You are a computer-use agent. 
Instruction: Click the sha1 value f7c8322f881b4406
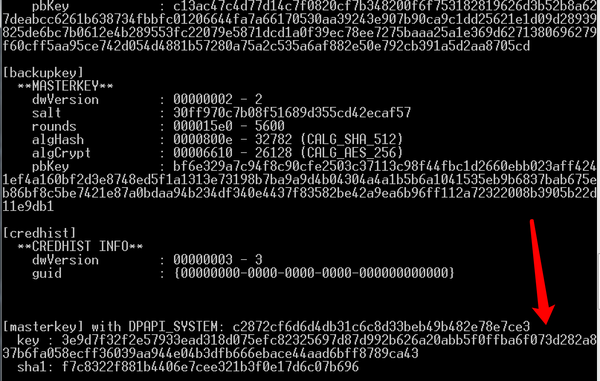210,367
